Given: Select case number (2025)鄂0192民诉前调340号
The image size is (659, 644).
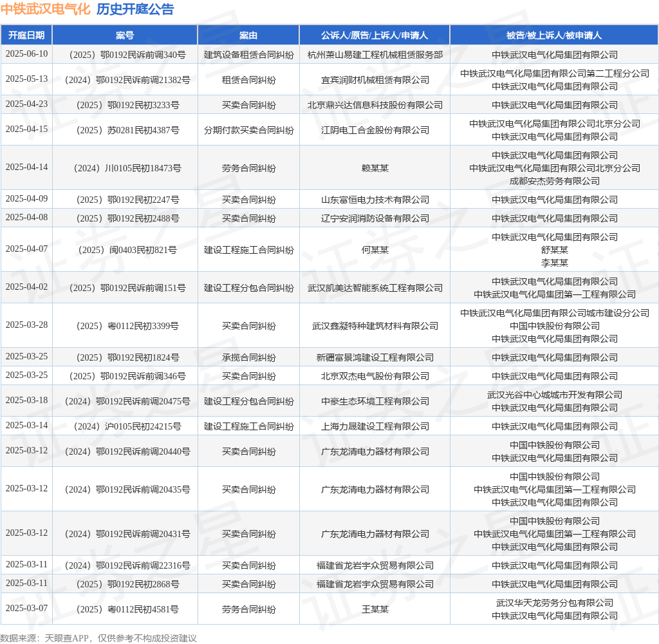Looking at the screenshot, I should tap(125, 55).
